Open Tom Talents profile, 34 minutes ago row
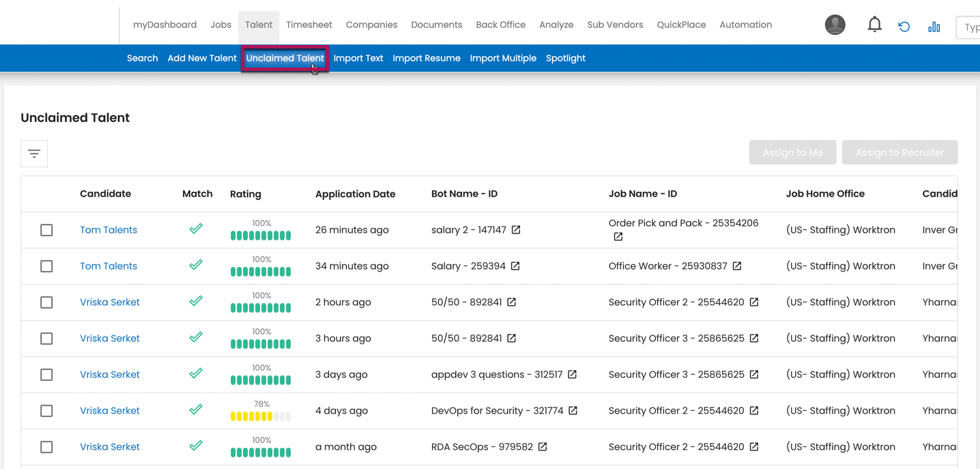The width and height of the screenshot is (980, 469). click(x=109, y=266)
